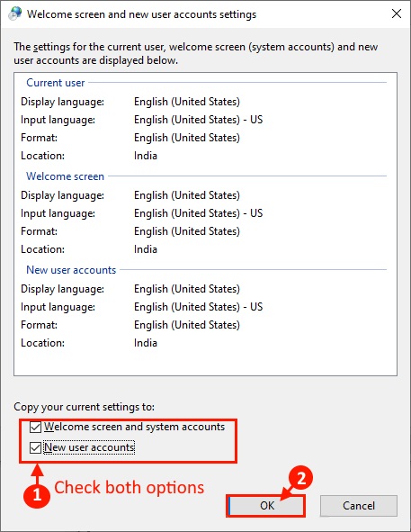Select the Current user section heading
411x532 pixels.
56,83
